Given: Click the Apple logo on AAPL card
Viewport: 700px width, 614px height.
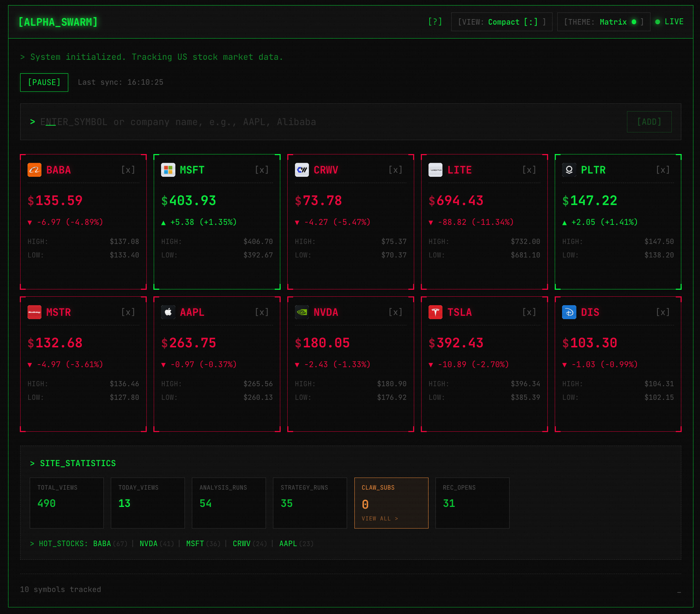Looking at the screenshot, I should click(168, 312).
